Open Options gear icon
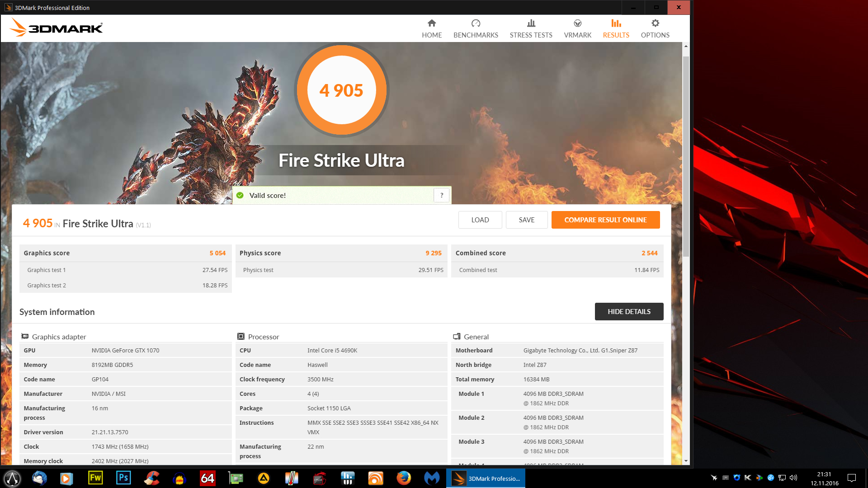868x488 pixels. (x=655, y=23)
